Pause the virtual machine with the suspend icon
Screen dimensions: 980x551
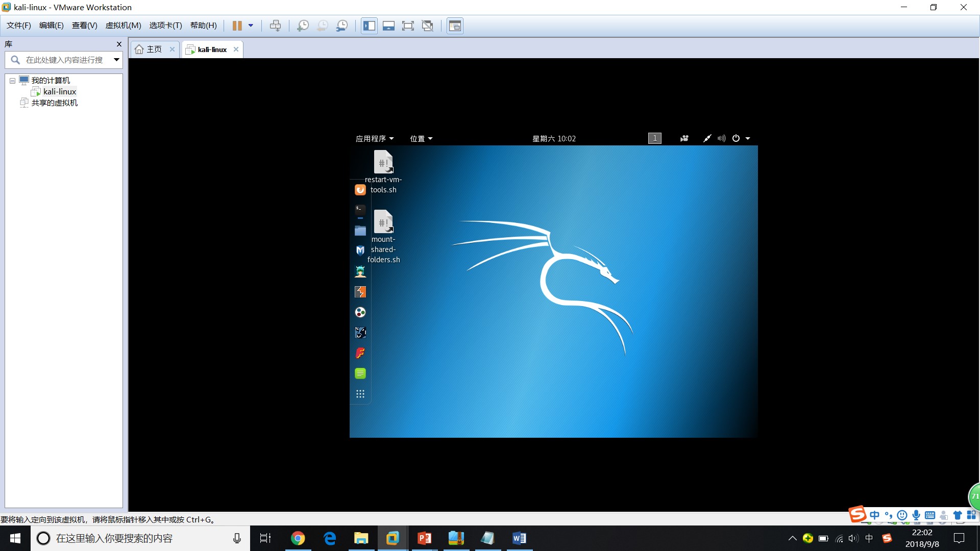[237, 26]
